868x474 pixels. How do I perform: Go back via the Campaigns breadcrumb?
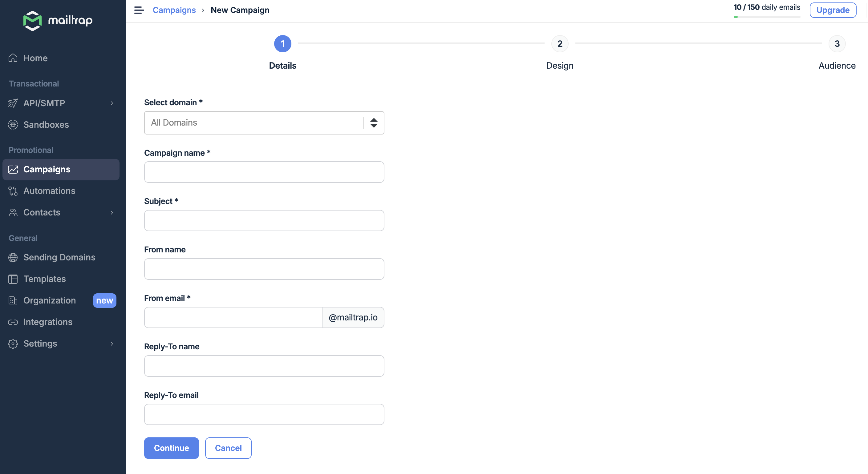[x=174, y=10]
